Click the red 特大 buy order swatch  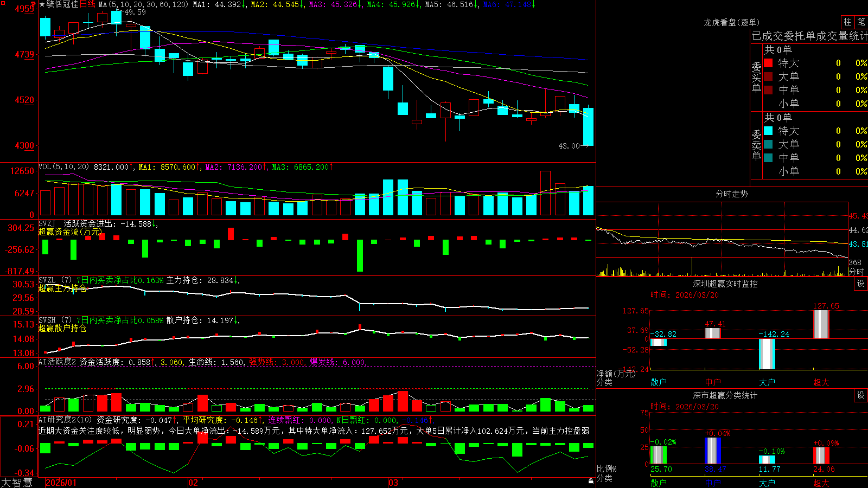[768, 63]
